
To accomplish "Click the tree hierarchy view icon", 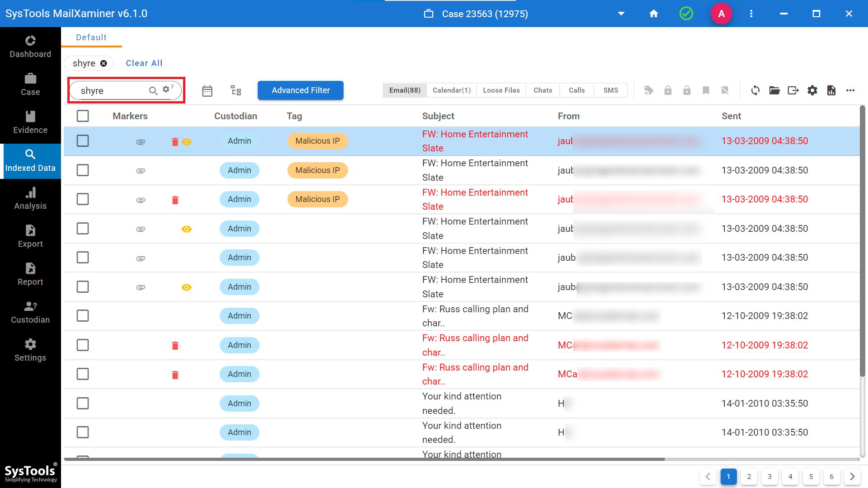I will click(236, 90).
